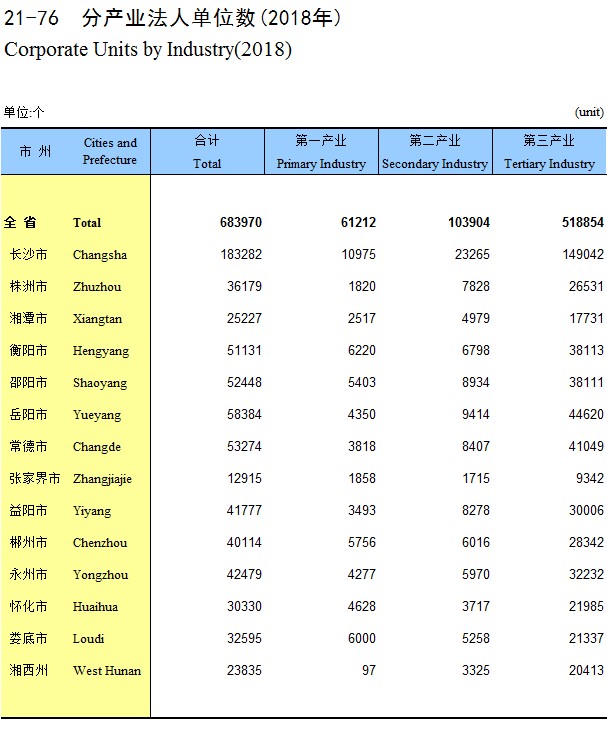This screenshot has height=751, width=607.
Task: Select the 'Loudi' row label
Action: (x=88, y=639)
